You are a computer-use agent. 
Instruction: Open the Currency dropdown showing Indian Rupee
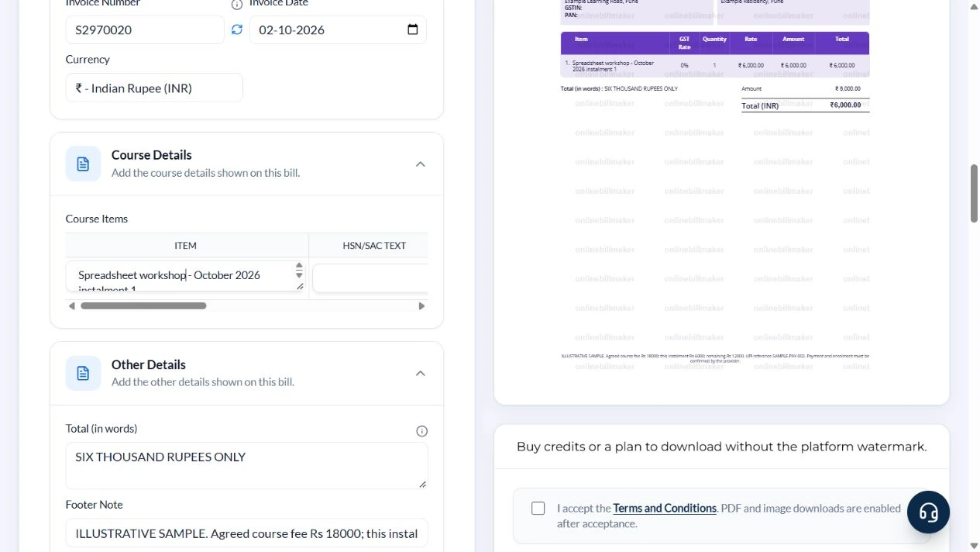[x=154, y=88]
